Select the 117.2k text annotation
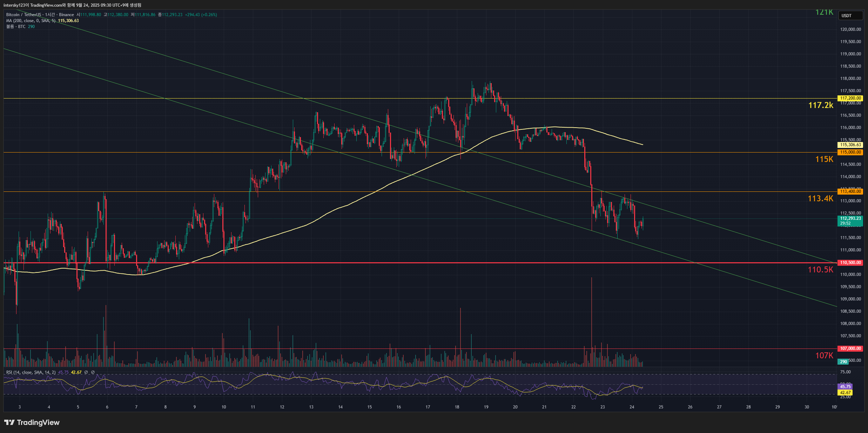The image size is (868, 433). (x=820, y=105)
